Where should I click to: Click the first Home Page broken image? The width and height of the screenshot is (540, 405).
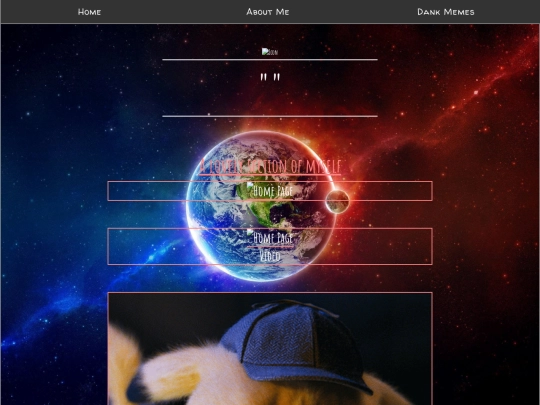[x=270, y=191]
